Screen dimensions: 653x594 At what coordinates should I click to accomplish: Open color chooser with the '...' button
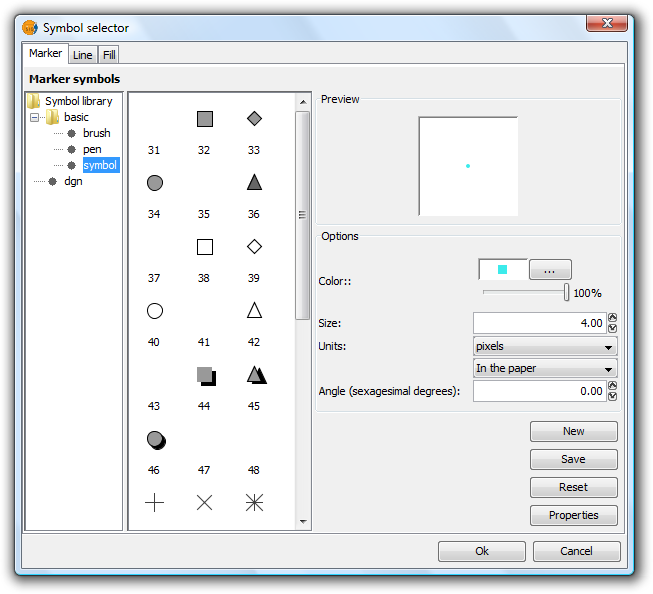pos(550,270)
